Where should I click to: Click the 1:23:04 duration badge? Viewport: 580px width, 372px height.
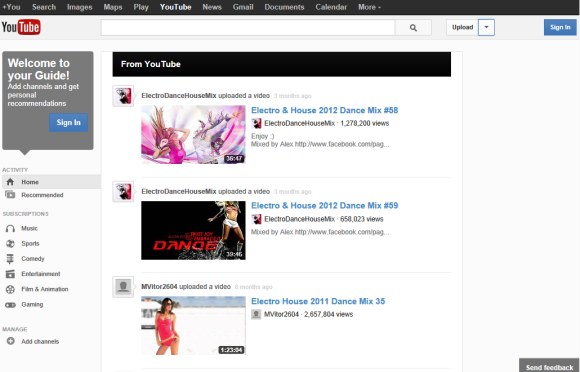231,350
